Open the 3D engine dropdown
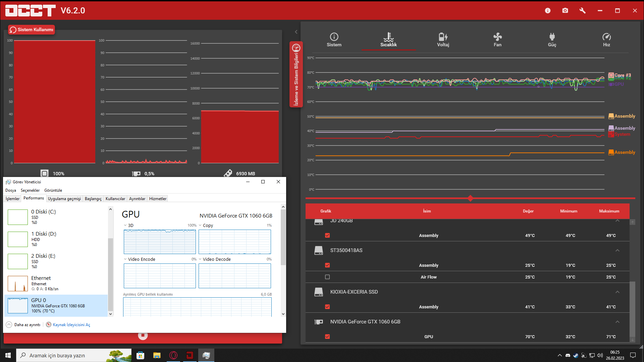 [x=125, y=225]
